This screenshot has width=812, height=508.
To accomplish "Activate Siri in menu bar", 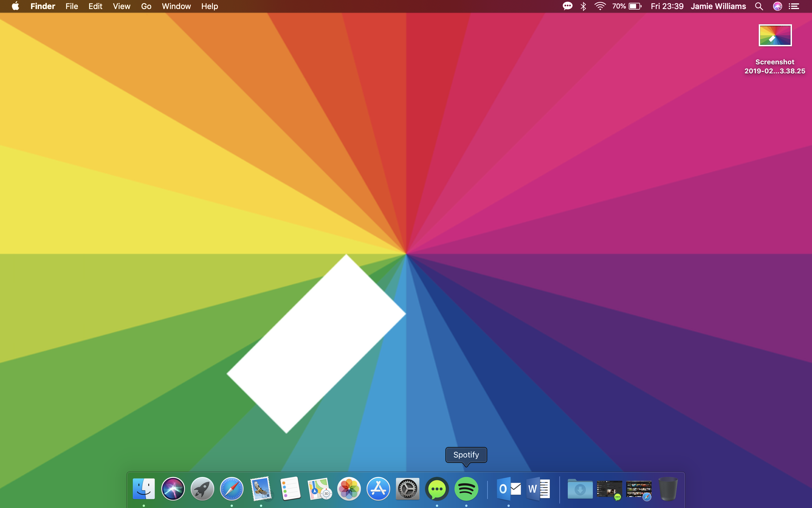I will point(777,6).
